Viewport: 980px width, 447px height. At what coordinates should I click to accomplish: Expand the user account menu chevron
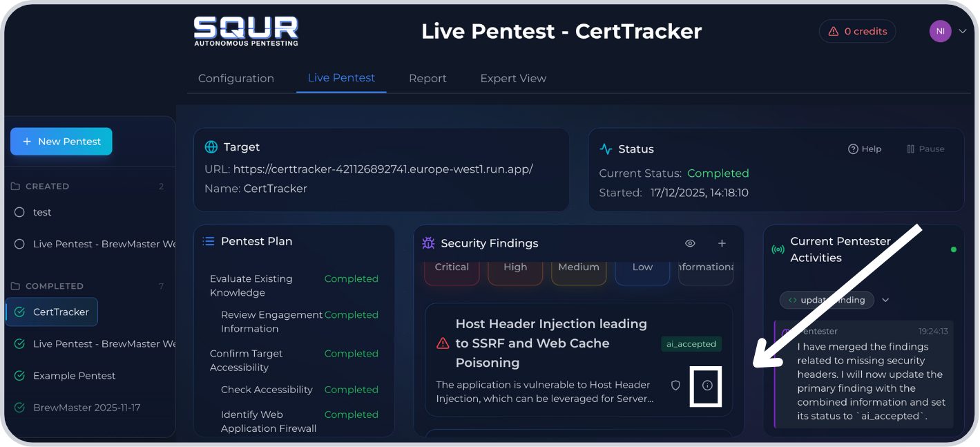click(x=962, y=31)
